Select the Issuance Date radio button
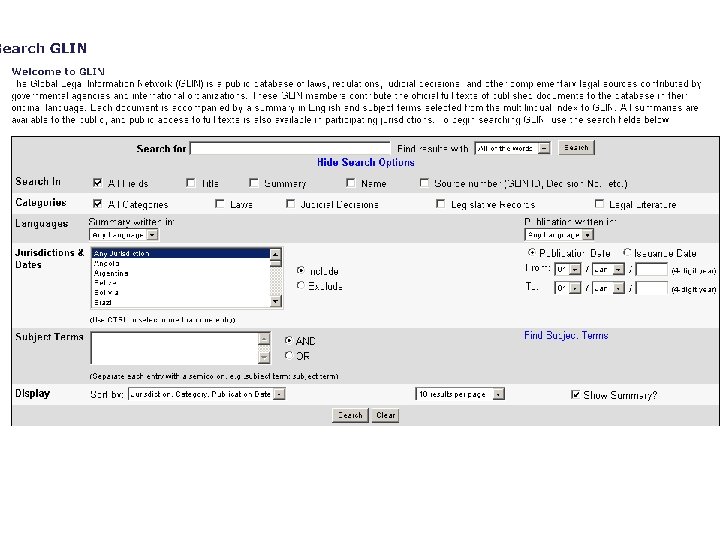 click(x=627, y=252)
